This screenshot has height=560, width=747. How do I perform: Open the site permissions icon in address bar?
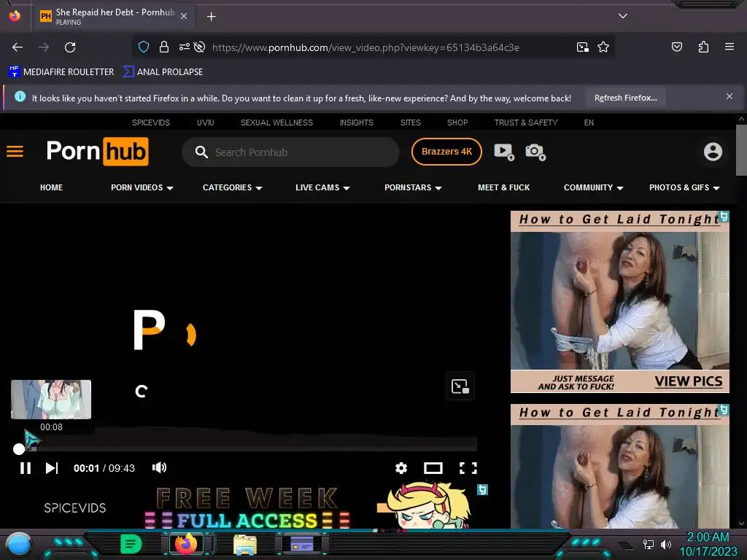pyautogui.click(x=184, y=47)
